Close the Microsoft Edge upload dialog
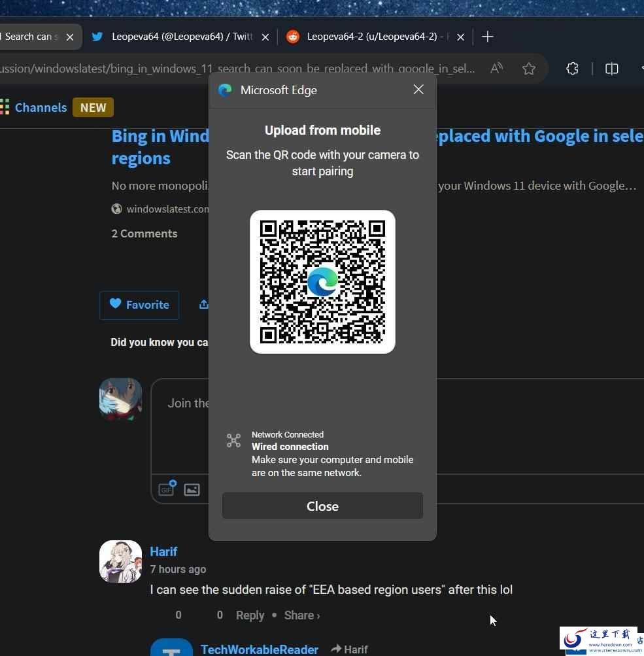This screenshot has height=656, width=644. tap(418, 90)
